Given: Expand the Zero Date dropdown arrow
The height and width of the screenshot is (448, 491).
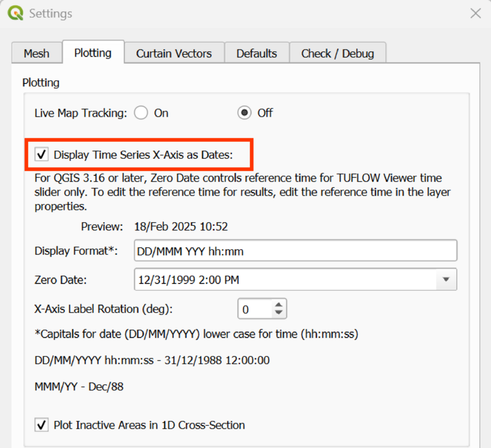Looking at the screenshot, I should pyautogui.click(x=446, y=280).
